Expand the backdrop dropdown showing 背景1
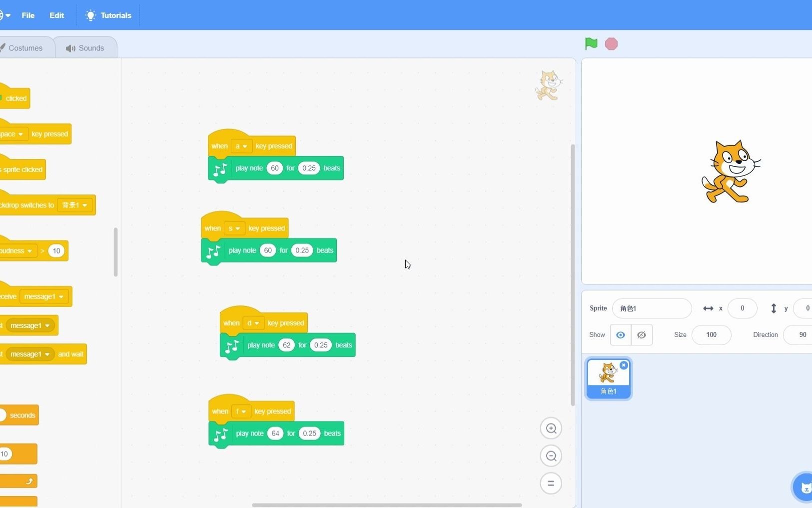The width and height of the screenshot is (812, 508). pyautogui.click(x=75, y=205)
